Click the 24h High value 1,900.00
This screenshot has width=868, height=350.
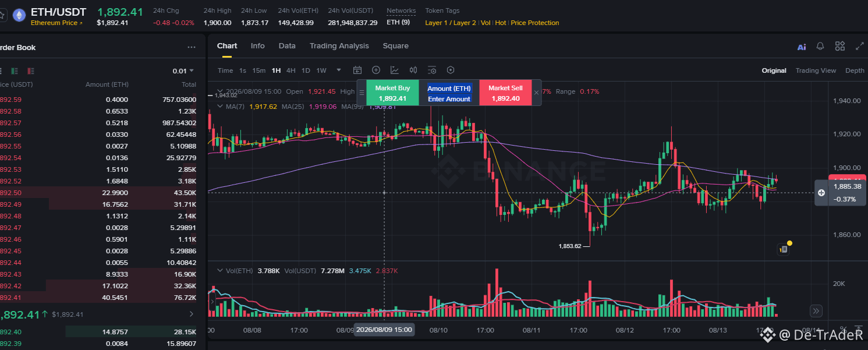[217, 23]
